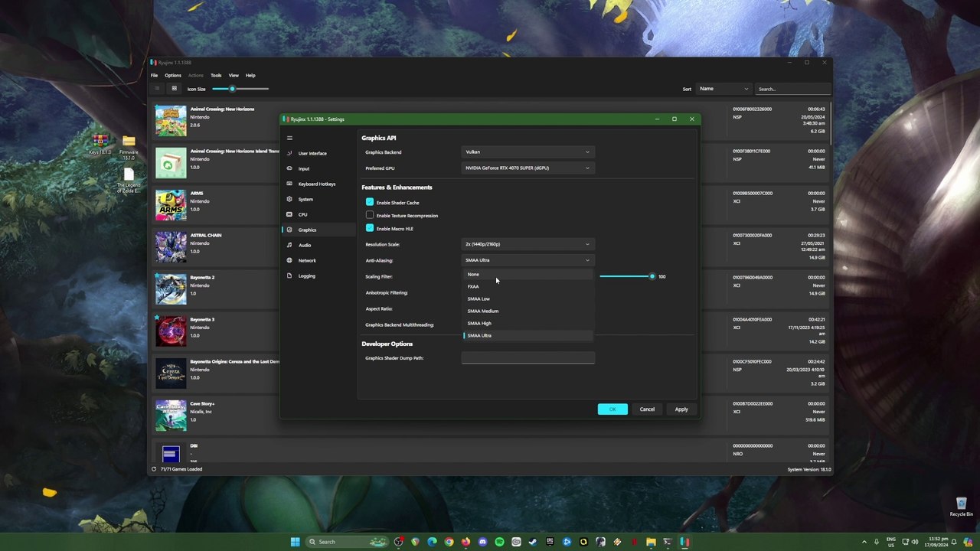Open the Help menu in Ryujinx
The height and width of the screenshot is (551, 980).
point(250,75)
